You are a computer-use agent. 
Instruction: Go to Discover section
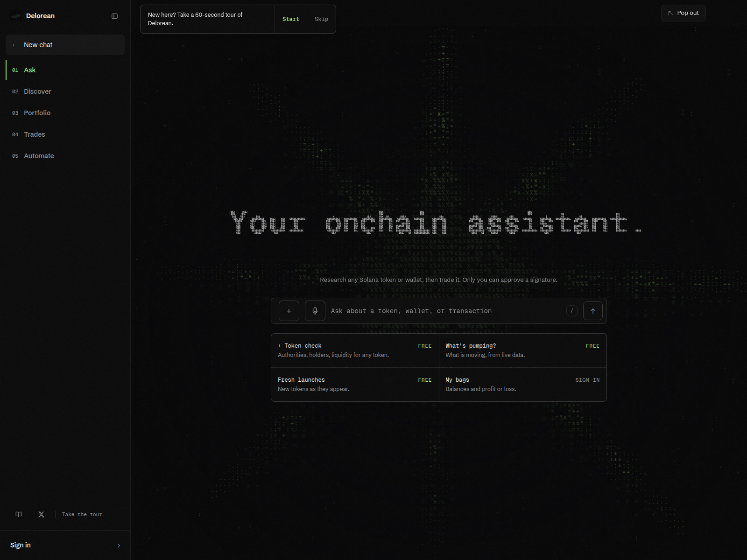(65, 91)
